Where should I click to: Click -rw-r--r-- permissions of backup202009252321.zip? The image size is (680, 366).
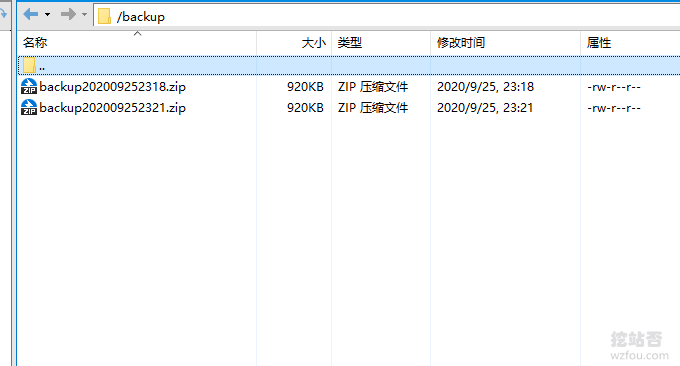pyautogui.click(x=614, y=108)
